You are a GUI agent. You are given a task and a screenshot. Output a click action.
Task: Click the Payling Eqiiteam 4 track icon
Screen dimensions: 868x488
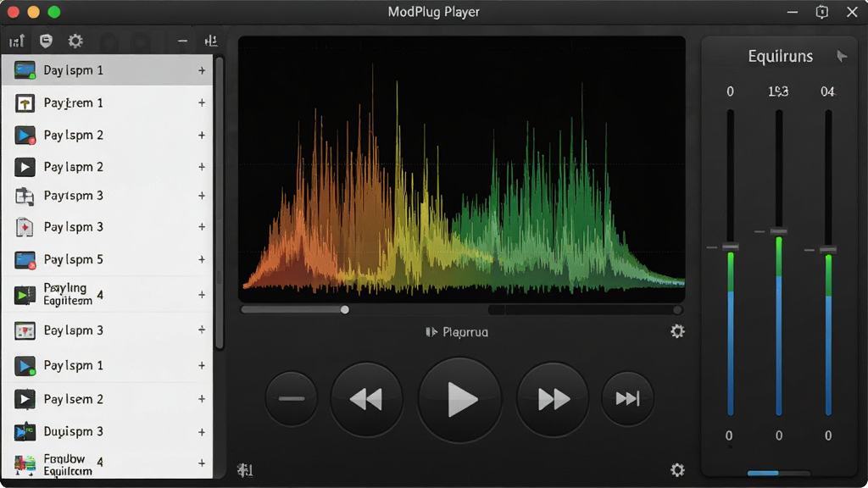click(25, 295)
